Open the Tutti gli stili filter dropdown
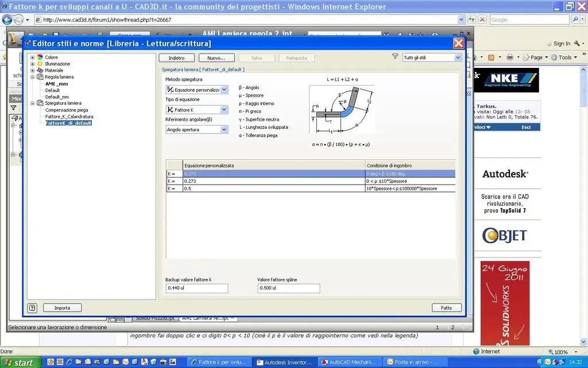 pyautogui.click(x=458, y=57)
